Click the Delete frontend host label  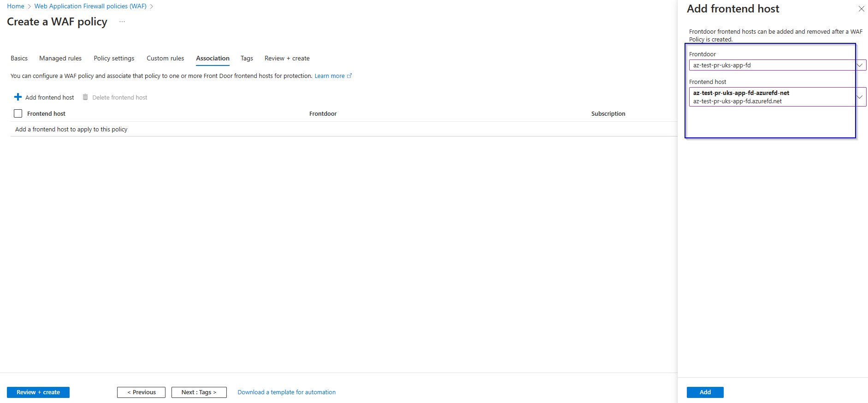120,97
